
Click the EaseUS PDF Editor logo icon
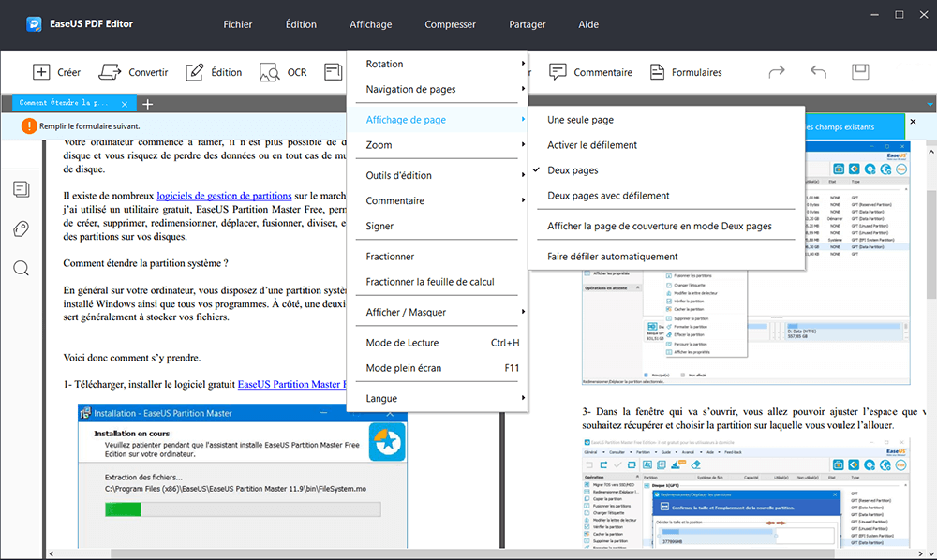(x=34, y=24)
